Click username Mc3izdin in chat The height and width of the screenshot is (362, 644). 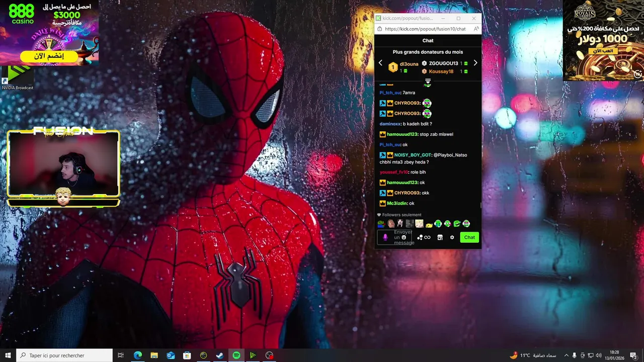[x=397, y=203]
